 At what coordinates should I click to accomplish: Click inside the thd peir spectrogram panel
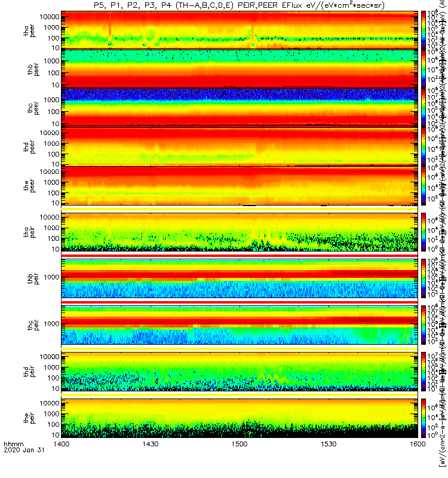[240, 371]
